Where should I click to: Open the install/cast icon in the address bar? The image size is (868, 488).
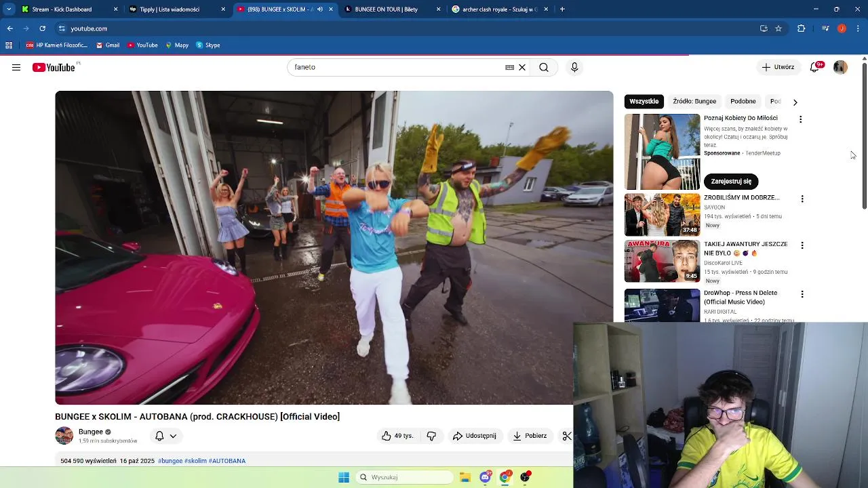click(x=764, y=28)
